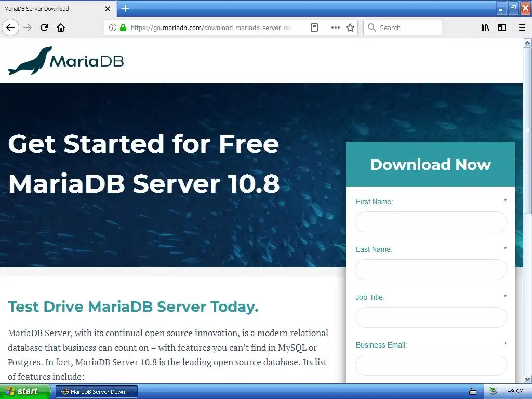532x399 pixels.
Task: Click the scrollbar up arrow
Action: click(527, 43)
